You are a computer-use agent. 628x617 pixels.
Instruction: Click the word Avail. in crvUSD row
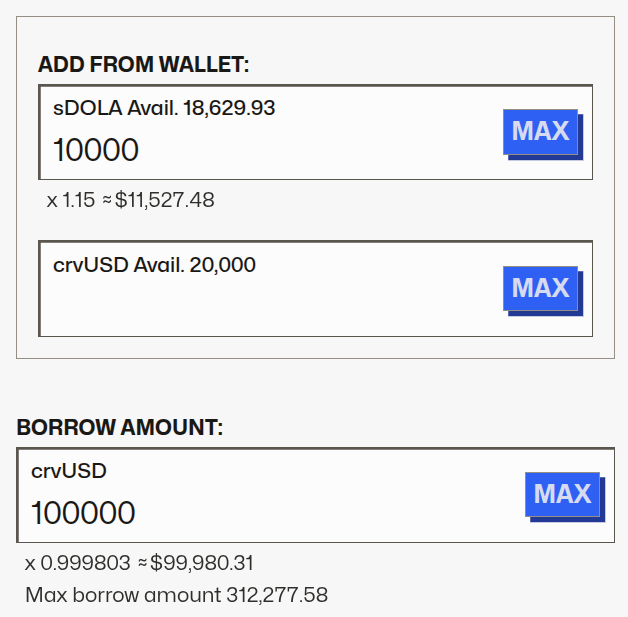(x=155, y=265)
